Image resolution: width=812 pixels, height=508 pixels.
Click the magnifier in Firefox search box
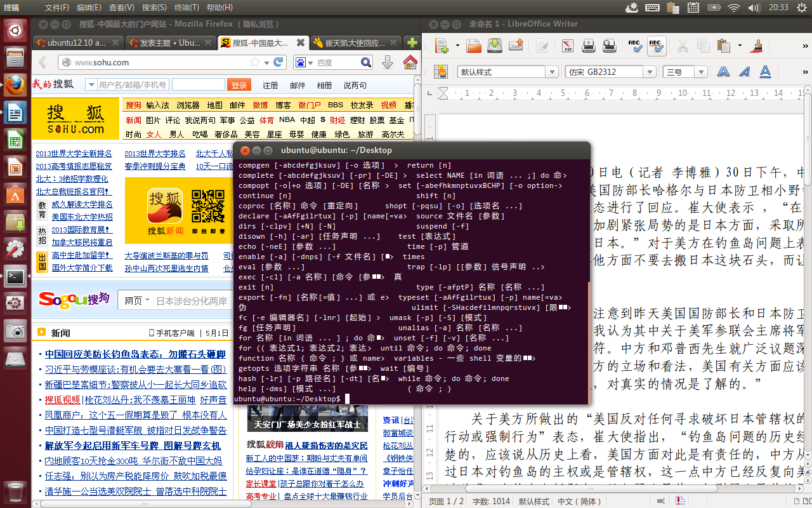366,62
